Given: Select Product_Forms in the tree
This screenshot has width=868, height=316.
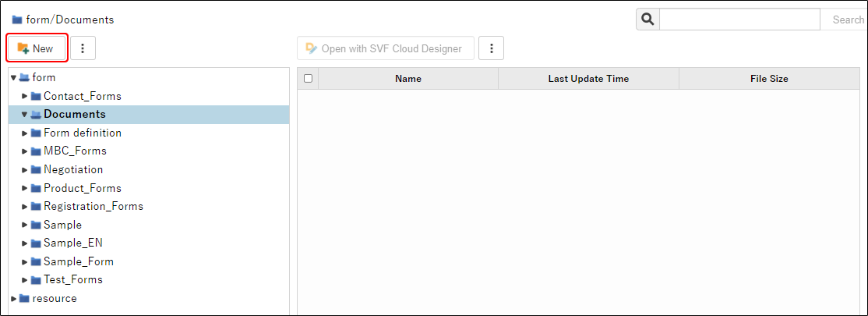Looking at the screenshot, I should point(83,188).
